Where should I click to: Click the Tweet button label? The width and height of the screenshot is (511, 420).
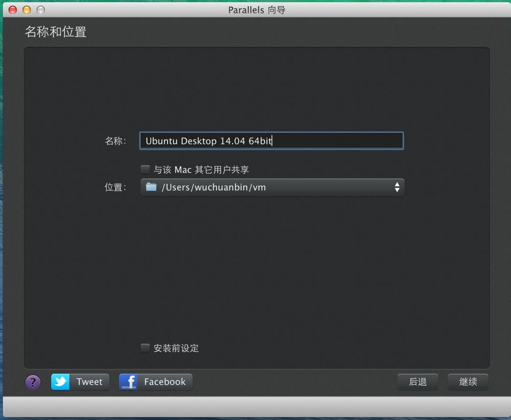tap(89, 382)
